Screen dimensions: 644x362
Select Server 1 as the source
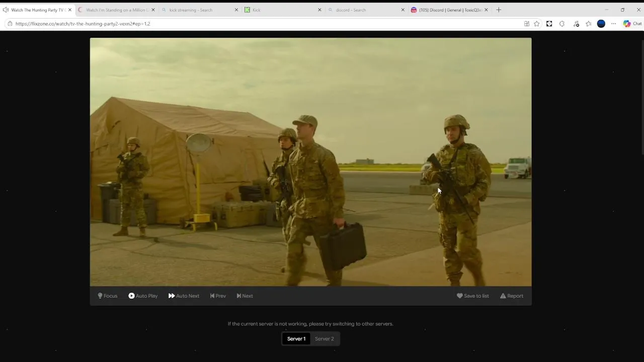tap(296, 339)
